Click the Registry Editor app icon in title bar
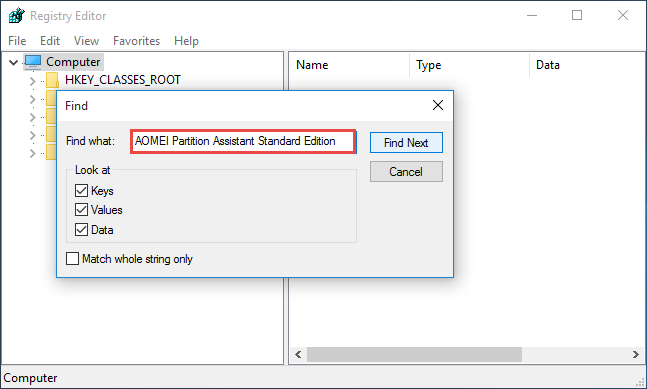 (17, 16)
